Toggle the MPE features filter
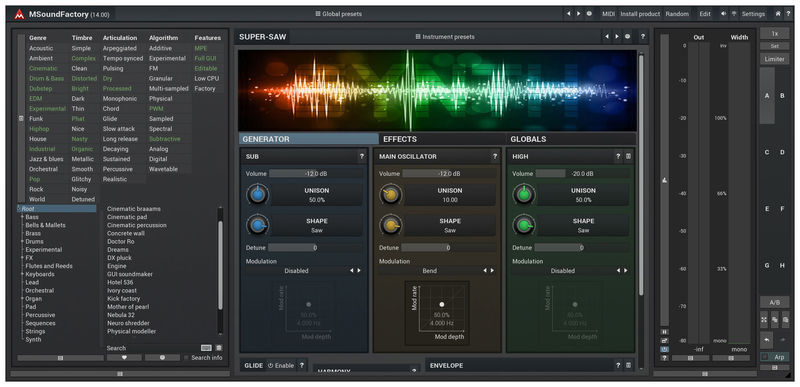800x387 pixels. tap(201, 48)
